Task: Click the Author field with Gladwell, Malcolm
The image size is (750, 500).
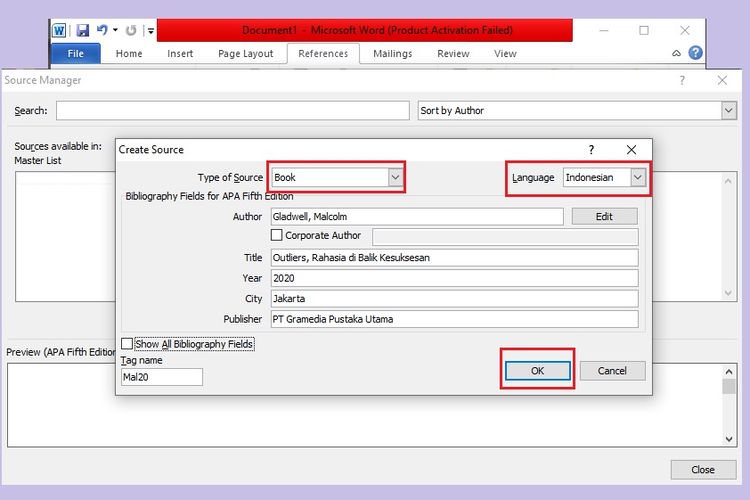Action: tap(417, 217)
